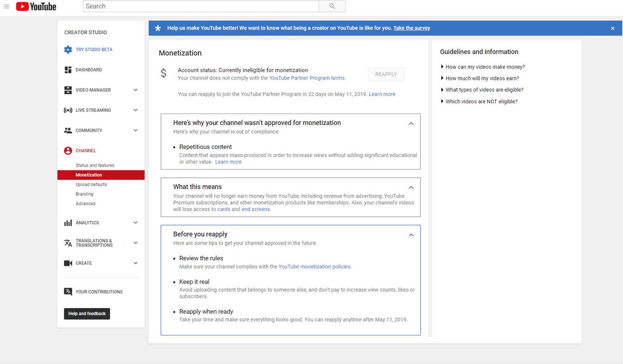This screenshot has width=623, height=364.
Task: Click the Dashboard grid icon
Action: 68,70
